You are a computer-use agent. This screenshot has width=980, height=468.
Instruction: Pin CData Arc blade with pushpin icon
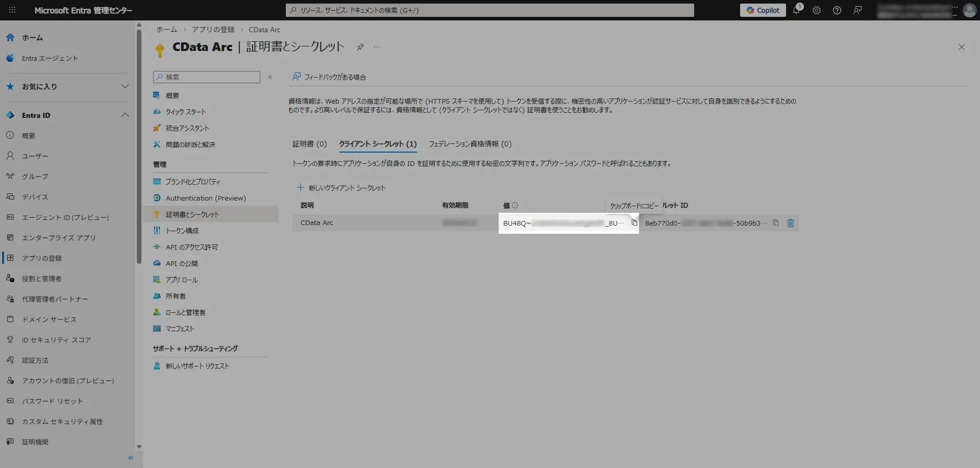click(360, 47)
